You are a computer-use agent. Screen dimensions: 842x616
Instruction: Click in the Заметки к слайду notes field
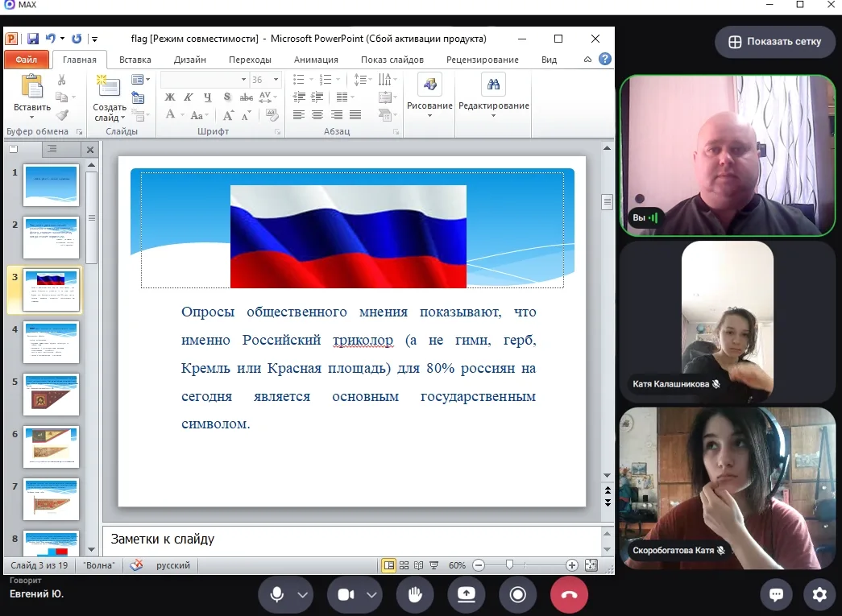click(x=352, y=540)
